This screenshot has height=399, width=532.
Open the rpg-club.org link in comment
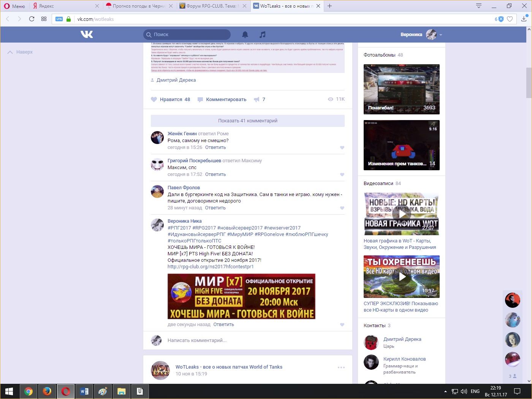(210, 267)
